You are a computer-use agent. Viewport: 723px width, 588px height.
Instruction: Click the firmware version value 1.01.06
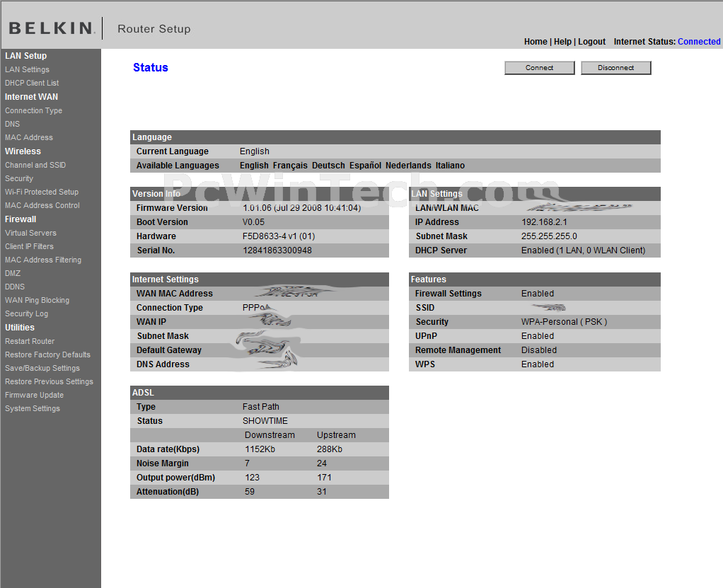[301, 208]
